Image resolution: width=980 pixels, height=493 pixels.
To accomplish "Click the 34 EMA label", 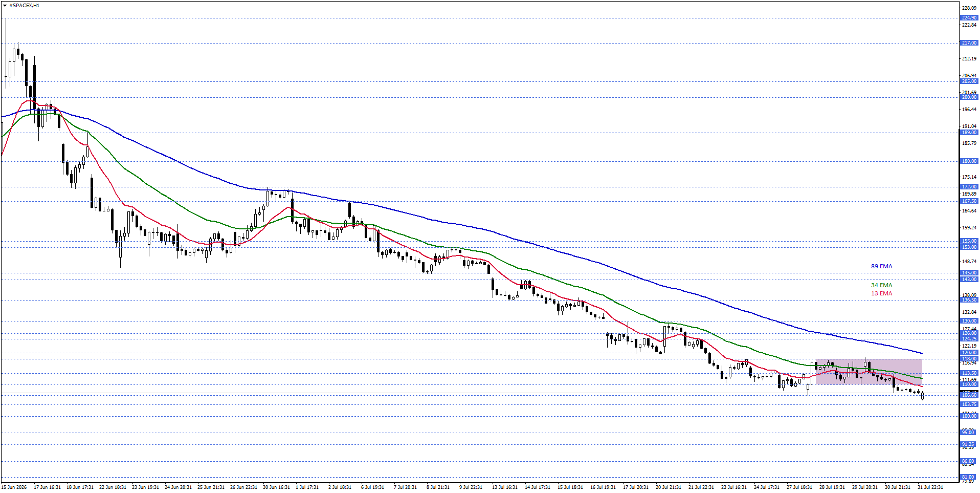I will [x=881, y=285].
